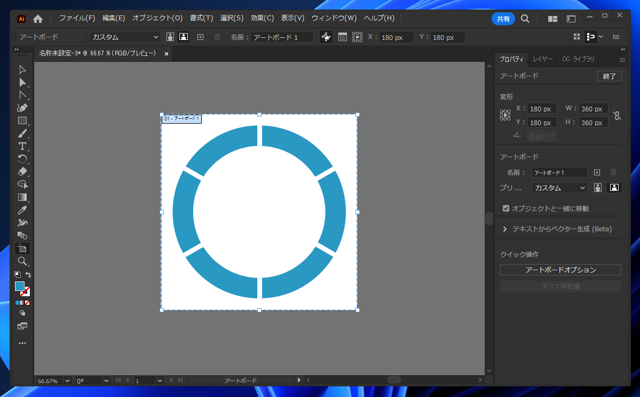Expand the status bar アートボード flyout arrow
This screenshot has height=397, width=640.
coord(299,380)
